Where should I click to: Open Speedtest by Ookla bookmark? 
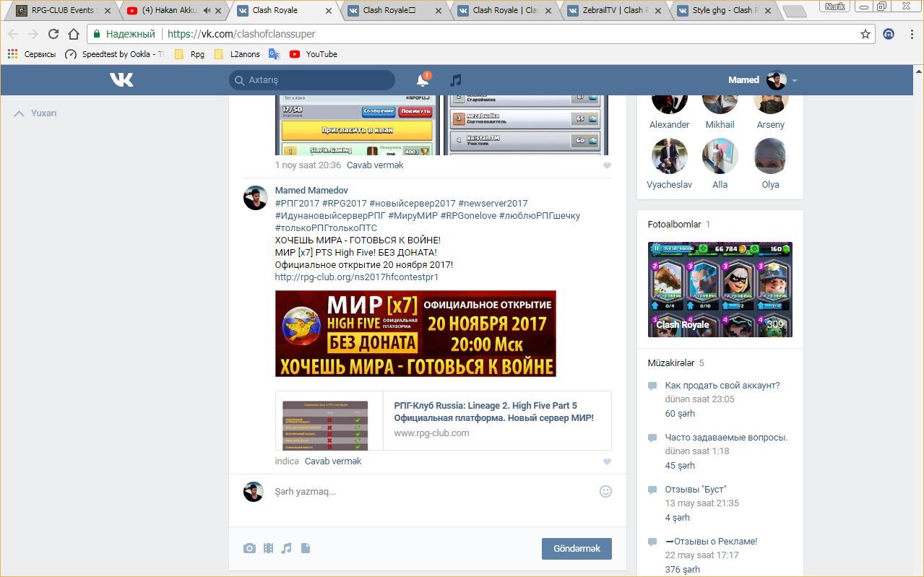tap(114, 54)
